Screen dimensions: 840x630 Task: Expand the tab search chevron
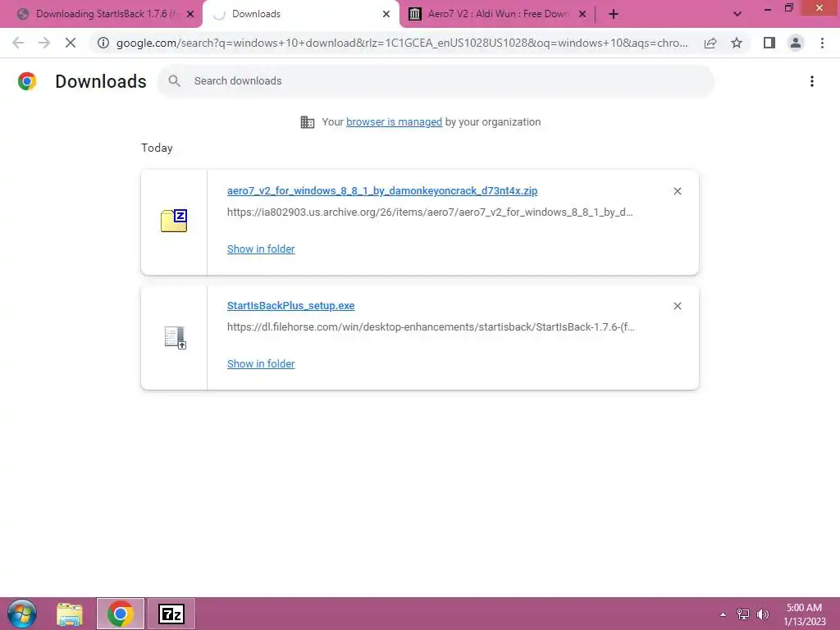click(x=737, y=15)
